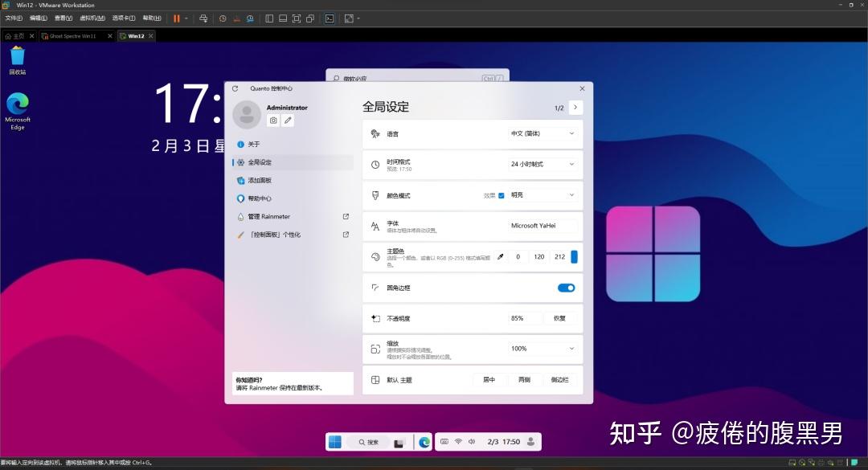
Task: Click the 恢复 button next to 不透明度
Action: click(x=559, y=318)
